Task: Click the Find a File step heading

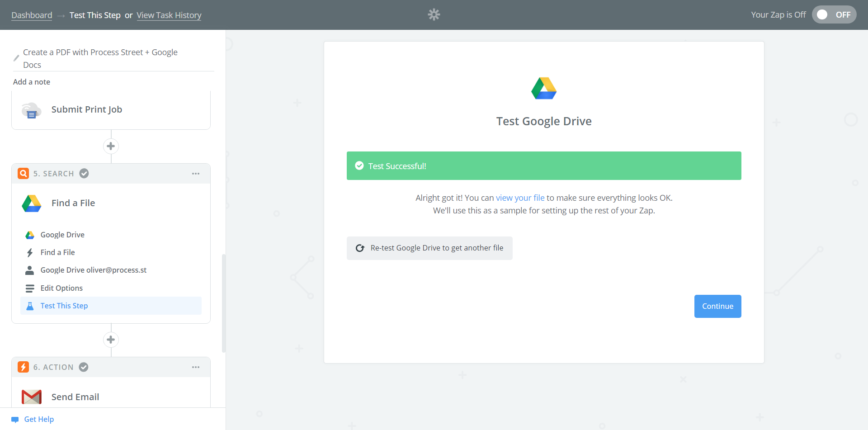Action: [x=73, y=203]
